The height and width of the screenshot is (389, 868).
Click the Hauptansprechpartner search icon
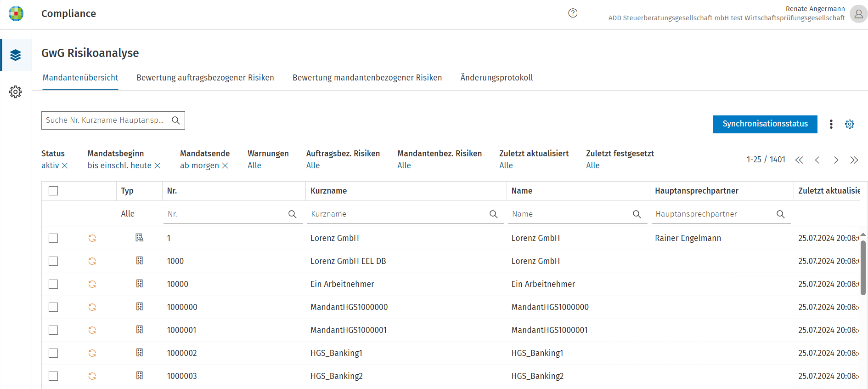coord(780,214)
